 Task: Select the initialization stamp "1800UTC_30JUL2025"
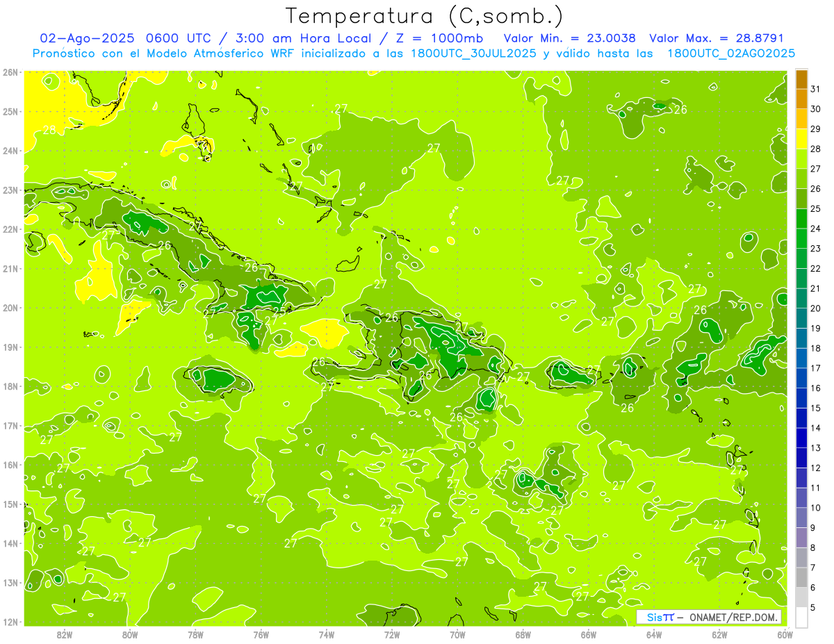coord(473,53)
